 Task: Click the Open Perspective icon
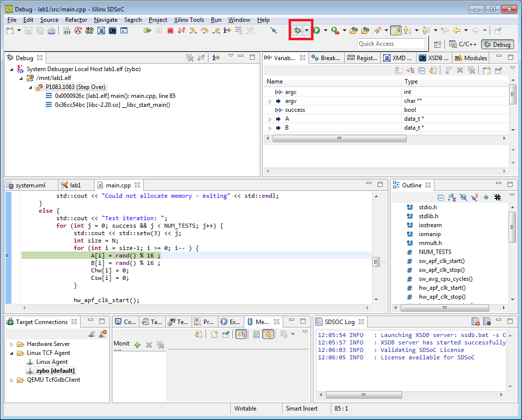point(437,44)
